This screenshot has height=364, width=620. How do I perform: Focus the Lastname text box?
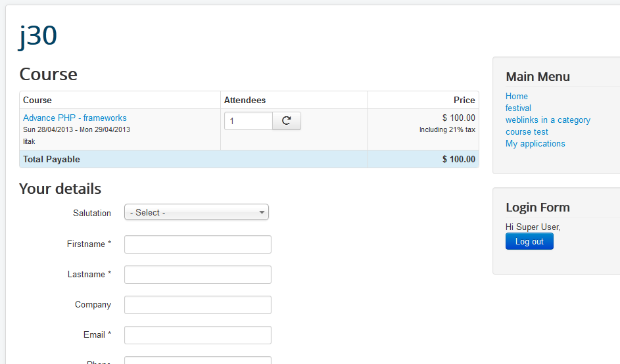click(x=197, y=275)
